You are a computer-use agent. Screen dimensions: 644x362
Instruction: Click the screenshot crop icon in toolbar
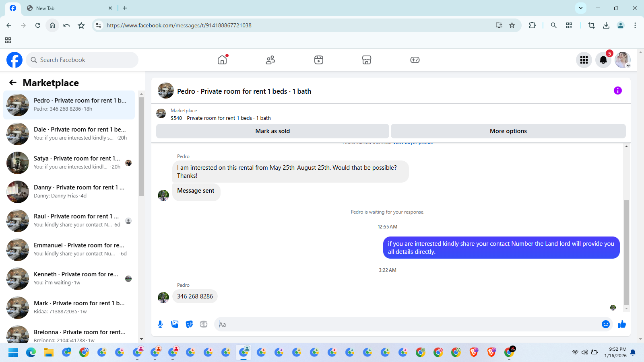pyautogui.click(x=591, y=25)
